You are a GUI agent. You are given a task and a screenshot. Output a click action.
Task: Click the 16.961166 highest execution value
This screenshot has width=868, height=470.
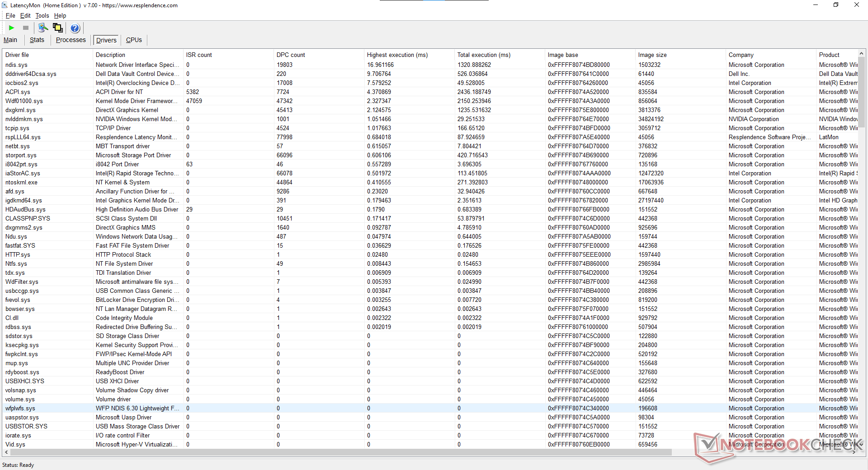380,65
